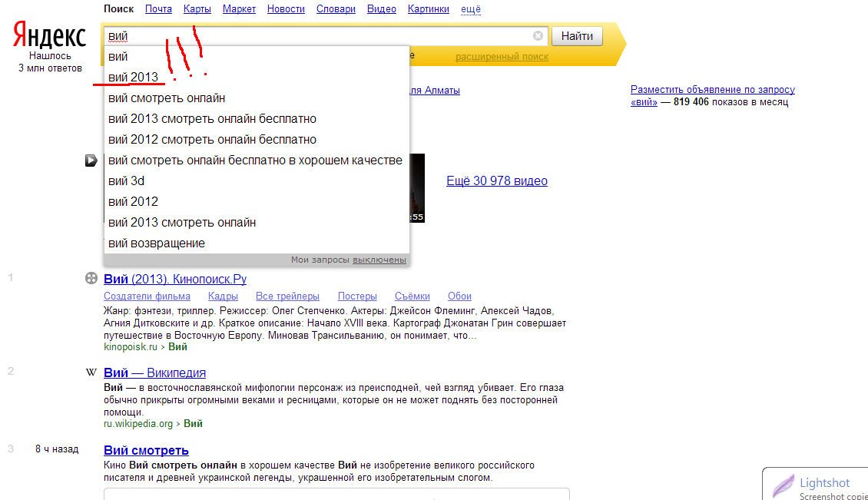The width and height of the screenshot is (868, 500).
Task: Expand the ещё menu
Action: [x=471, y=9]
